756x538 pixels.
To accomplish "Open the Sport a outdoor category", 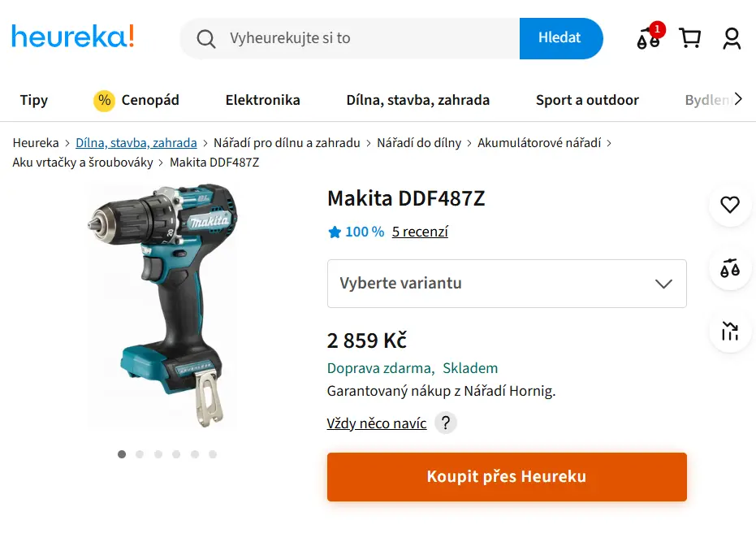I will pyautogui.click(x=587, y=100).
